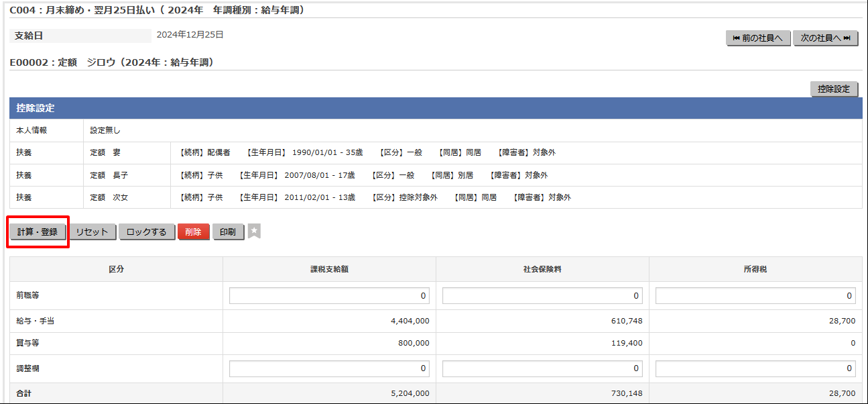This screenshot has width=868, height=404.
Task: Navigate to the previous employee via 前の社員へ
Action: [x=758, y=38]
